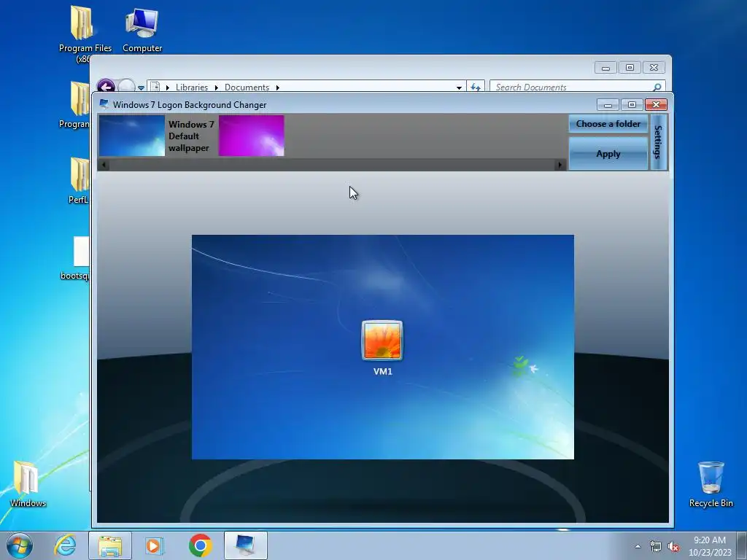This screenshot has width=747, height=560.
Task: Click the VM1 user picture in preview
Action: pyautogui.click(x=382, y=340)
